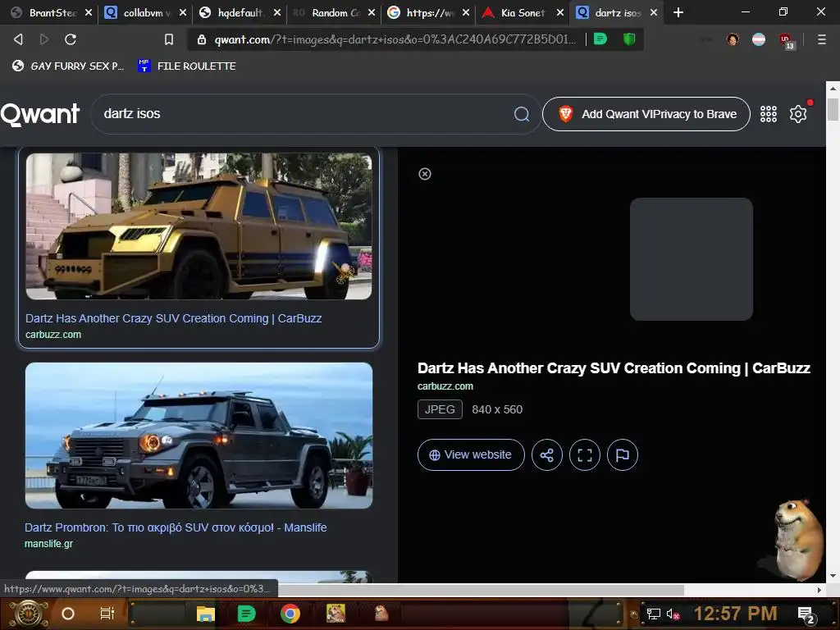Image resolution: width=840 pixels, height=630 pixels.
Task: Click the 840 x 560 dimensions text
Action: click(x=497, y=409)
